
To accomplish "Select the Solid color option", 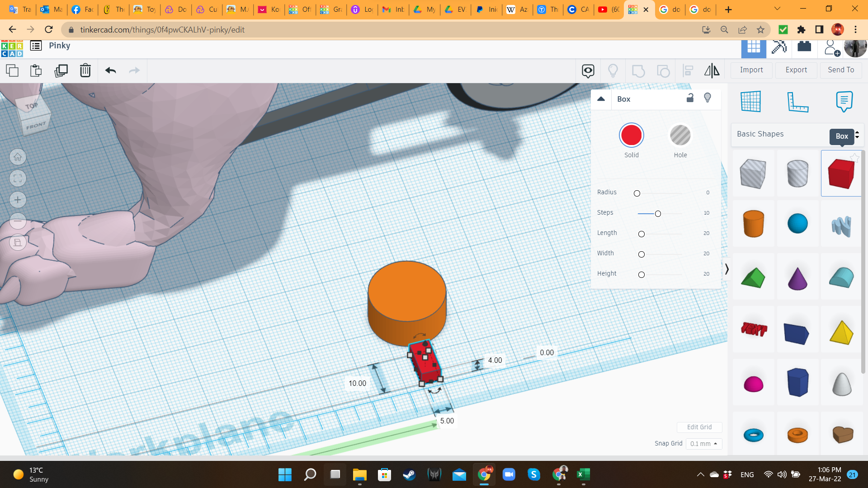I will click(x=631, y=135).
